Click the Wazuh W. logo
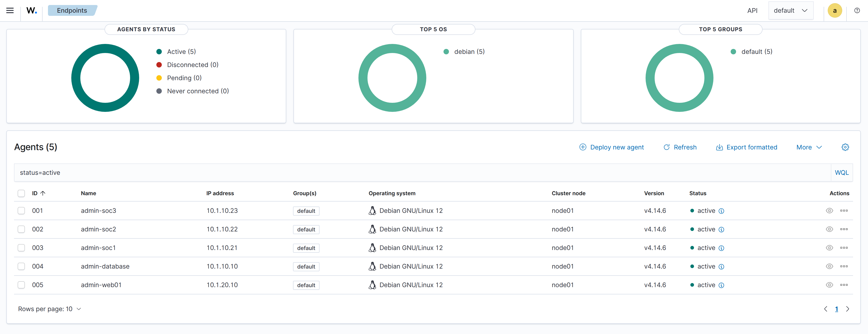This screenshot has height=334, width=868. coord(32,10)
